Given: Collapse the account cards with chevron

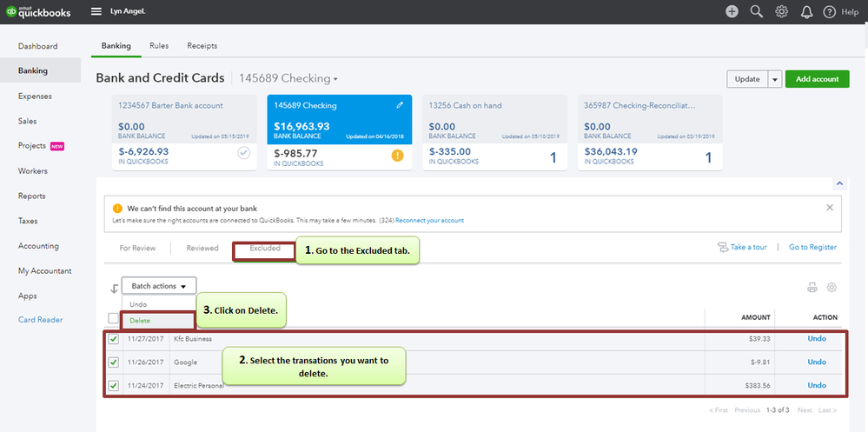Looking at the screenshot, I should coord(839,183).
